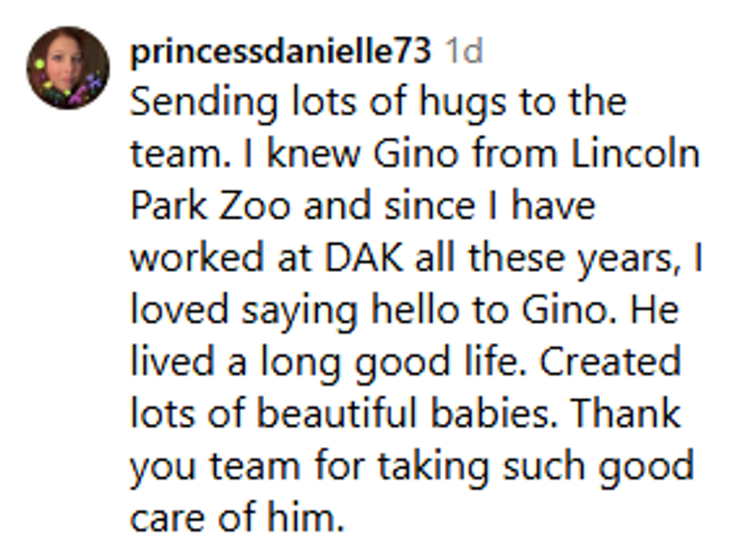This screenshot has width=729, height=560.
Task: Click the word "Created" in the comment
Action: [609, 362]
